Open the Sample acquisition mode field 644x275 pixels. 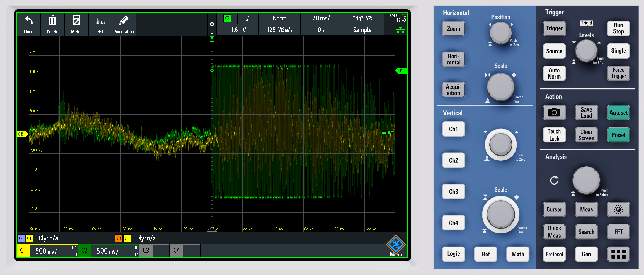pyautogui.click(x=362, y=30)
